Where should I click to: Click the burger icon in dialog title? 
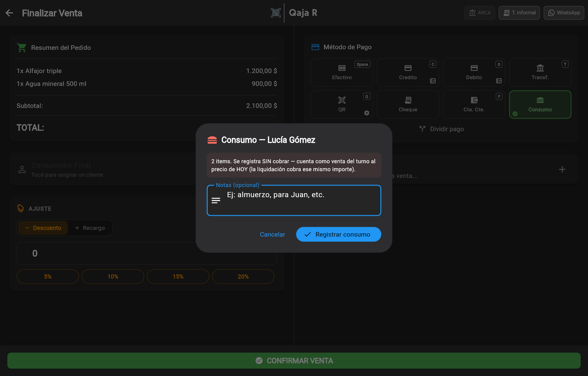(x=212, y=140)
